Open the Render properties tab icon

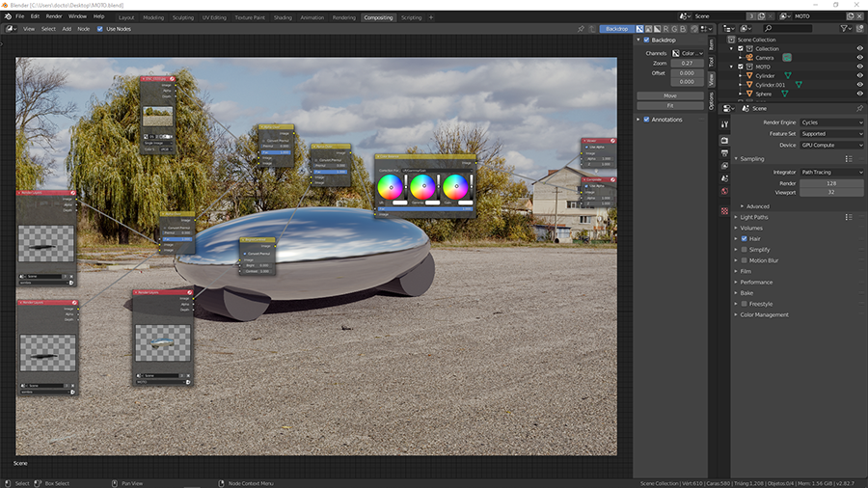click(x=724, y=139)
